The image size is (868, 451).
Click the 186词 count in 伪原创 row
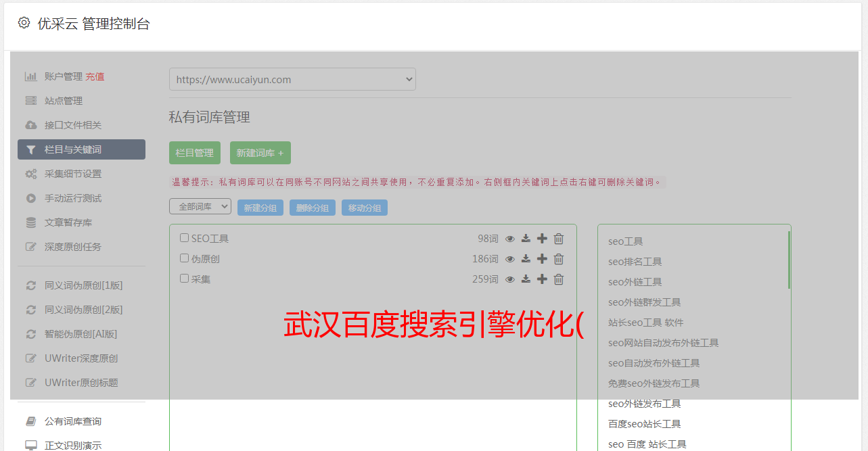click(485, 259)
